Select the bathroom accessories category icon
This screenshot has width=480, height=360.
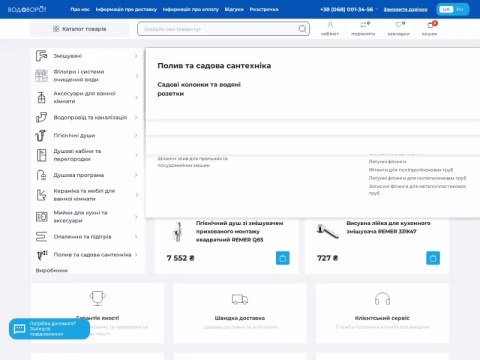tap(41, 97)
